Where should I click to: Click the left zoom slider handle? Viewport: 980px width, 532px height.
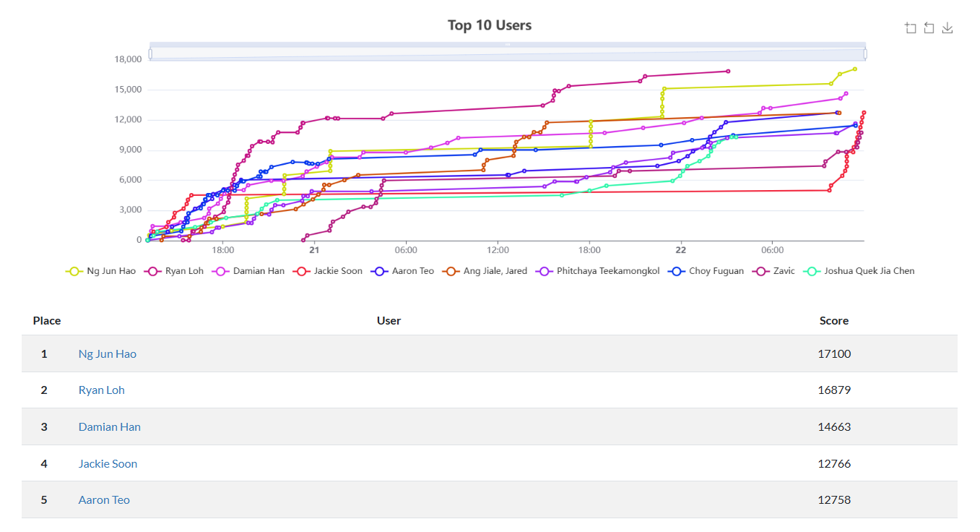pos(150,53)
